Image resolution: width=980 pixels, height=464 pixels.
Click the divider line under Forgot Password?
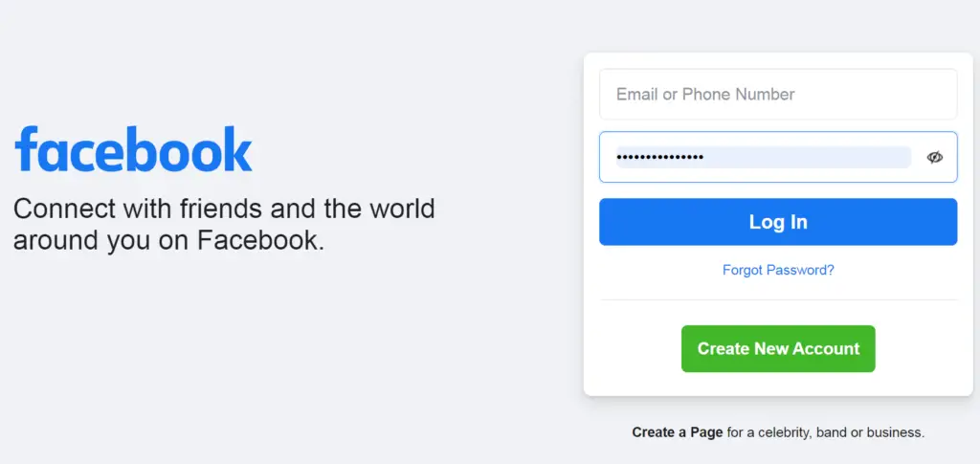tap(778, 300)
